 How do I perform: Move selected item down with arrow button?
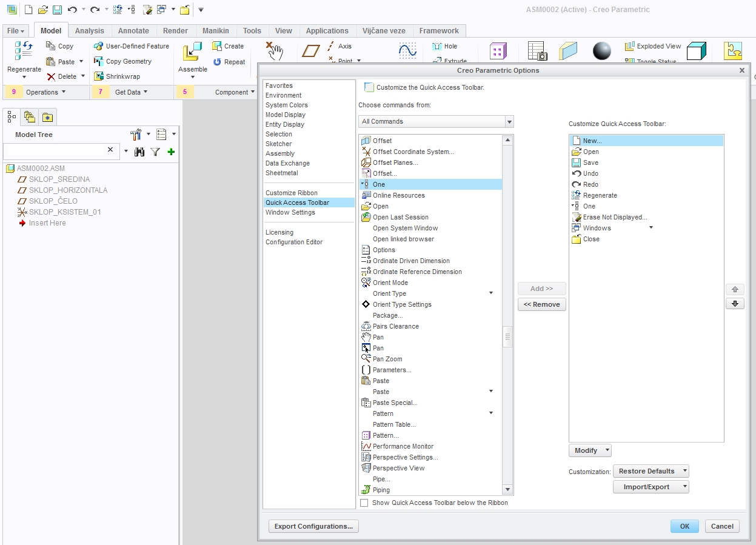735,303
